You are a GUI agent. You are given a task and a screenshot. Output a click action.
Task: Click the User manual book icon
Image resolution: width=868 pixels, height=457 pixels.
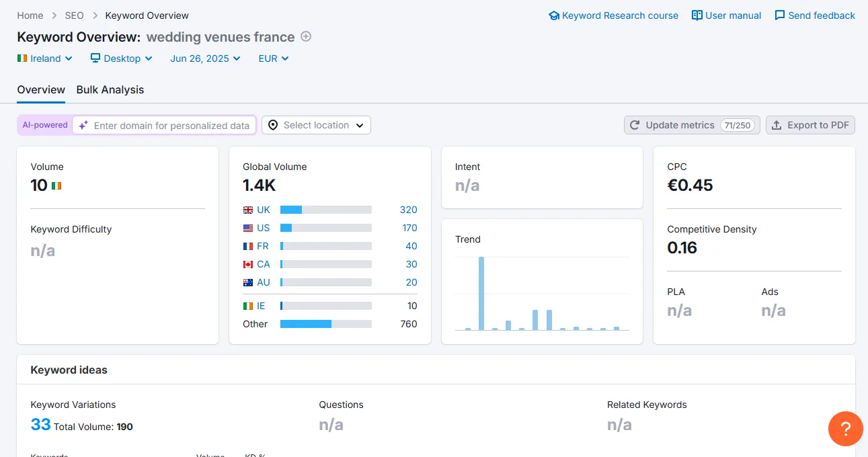click(x=697, y=15)
